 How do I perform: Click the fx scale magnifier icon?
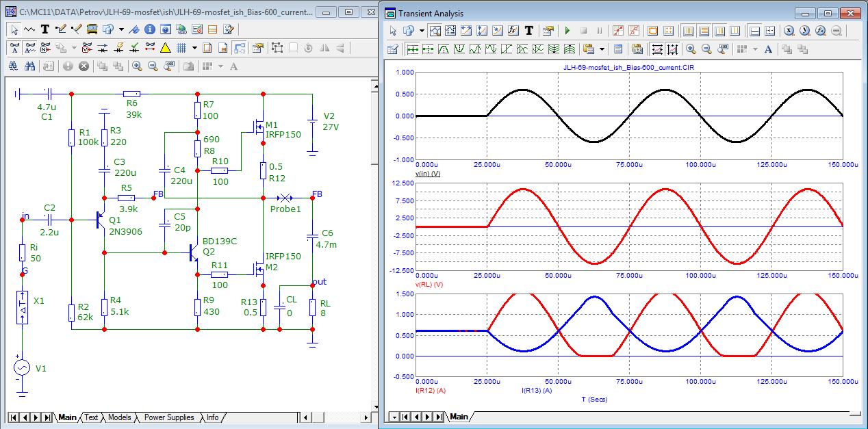pos(820,31)
